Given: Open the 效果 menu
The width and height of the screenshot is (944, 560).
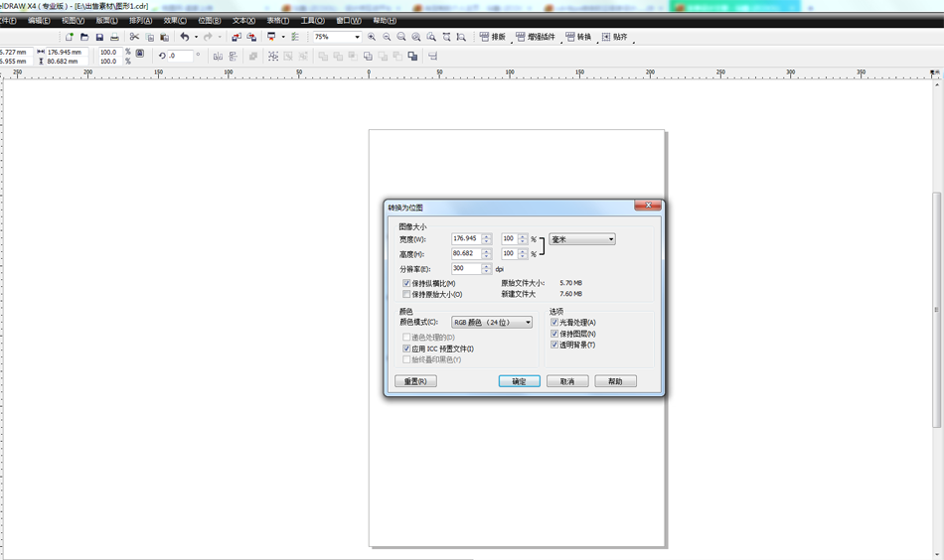Looking at the screenshot, I should (x=174, y=20).
